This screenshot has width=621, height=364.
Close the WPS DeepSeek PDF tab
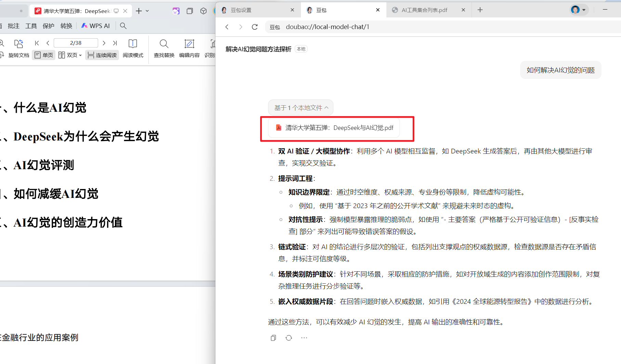point(125,11)
